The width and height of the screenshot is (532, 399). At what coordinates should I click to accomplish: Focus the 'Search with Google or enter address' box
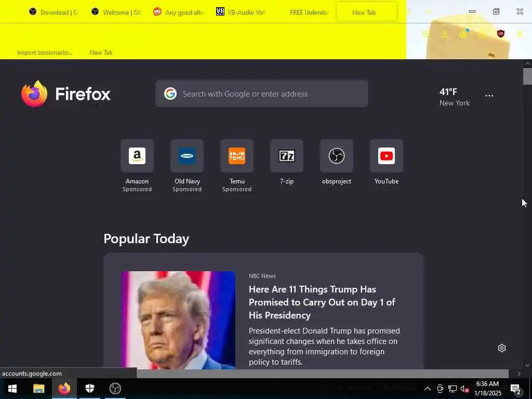pyautogui.click(x=262, y=94)
